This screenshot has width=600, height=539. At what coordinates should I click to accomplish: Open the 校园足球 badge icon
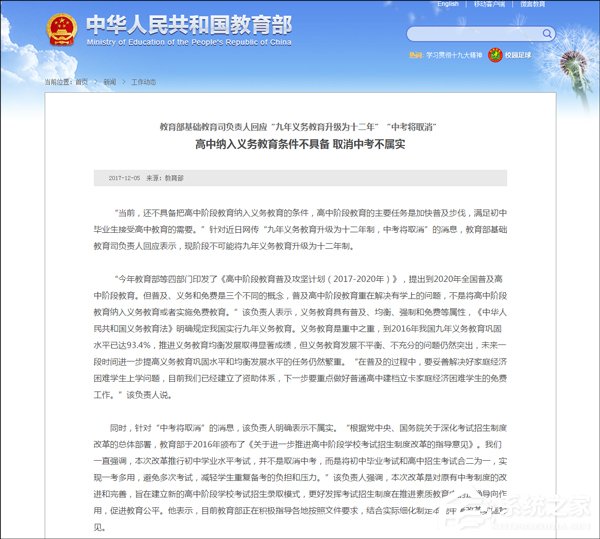click(x=494, y=55)
